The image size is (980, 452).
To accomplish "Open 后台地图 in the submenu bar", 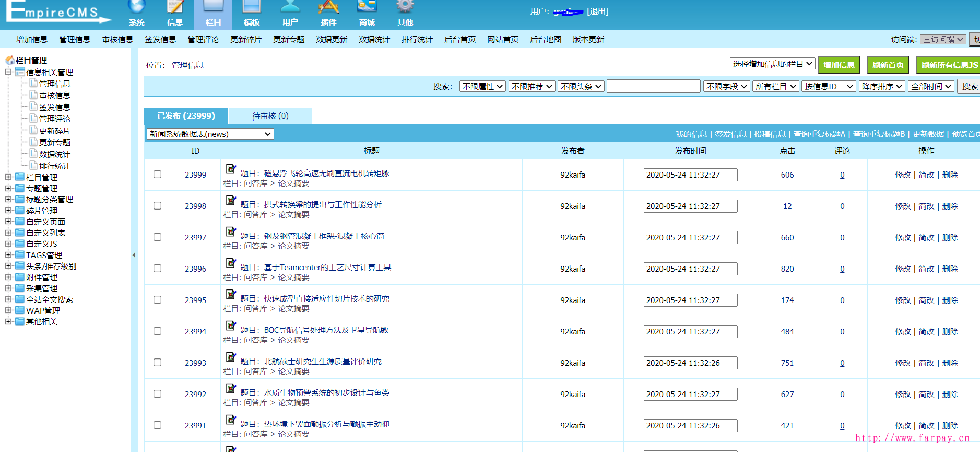I will 546,39.
